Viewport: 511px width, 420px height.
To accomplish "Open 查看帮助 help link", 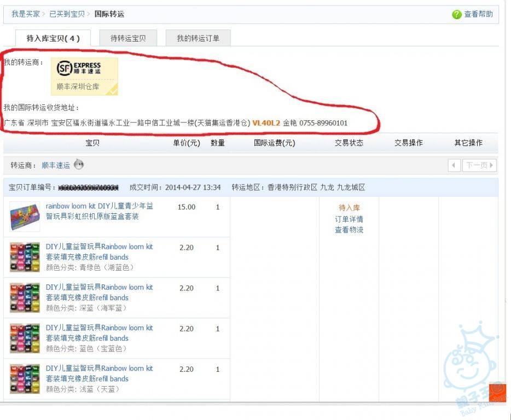I will click(478, 14).
